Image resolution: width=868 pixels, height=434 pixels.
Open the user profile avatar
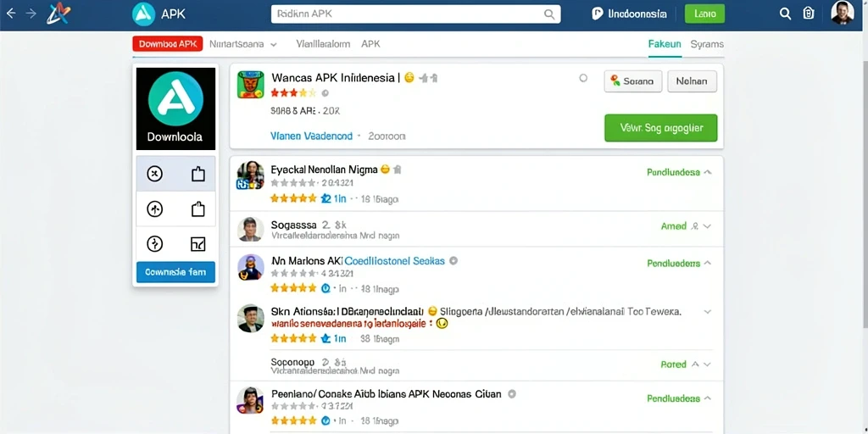click(843, 13)
